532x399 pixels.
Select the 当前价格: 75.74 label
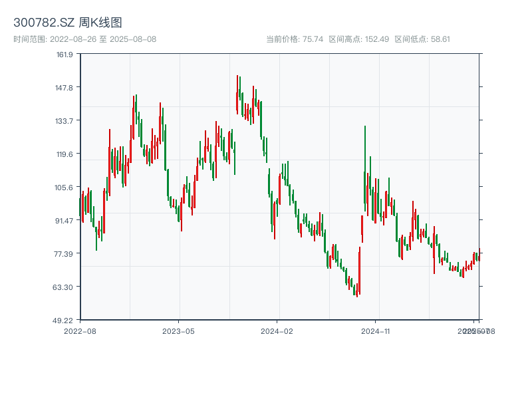pyautogui.click(x=294, y=38)
